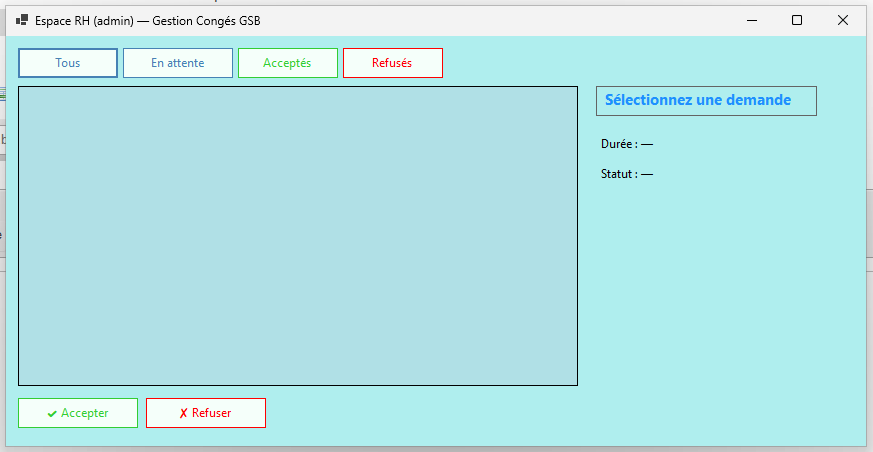Click the dash value beside Durée
873x452 pixels.
pyautogui.click(x=647, y=144)
